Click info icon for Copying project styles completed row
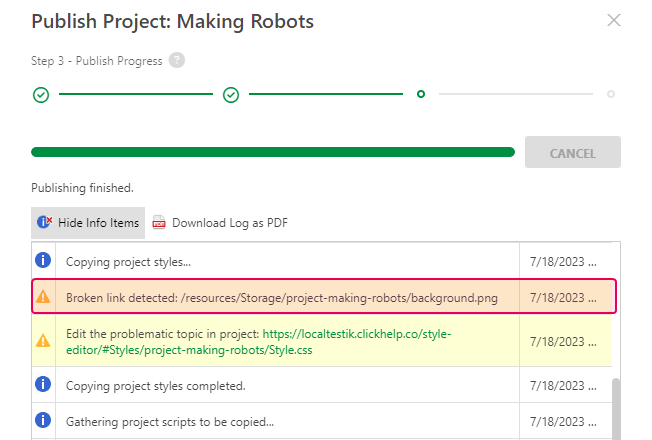Image resolution: width=652 pixels, height=440 pixels. click(43, 384)
